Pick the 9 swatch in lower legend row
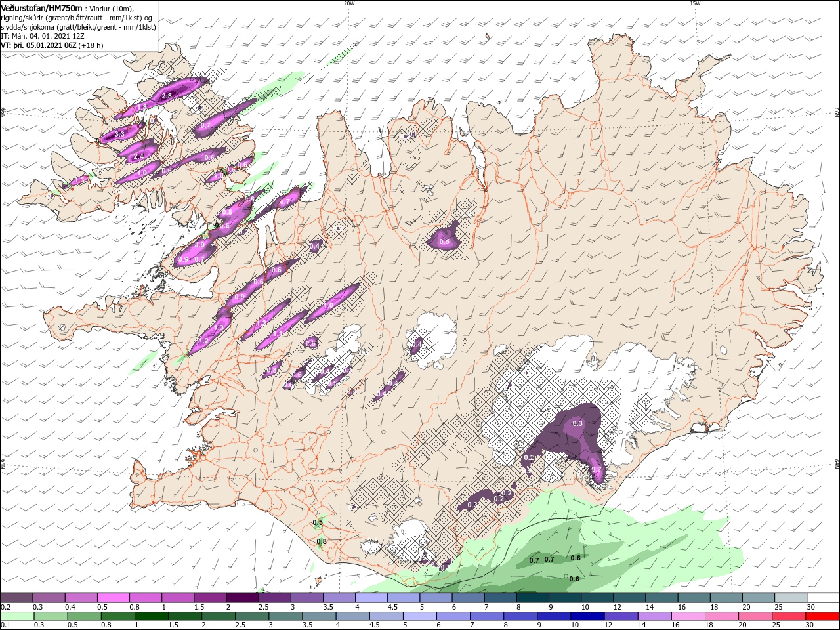This screenshot has height=630, width=840. 555,616
